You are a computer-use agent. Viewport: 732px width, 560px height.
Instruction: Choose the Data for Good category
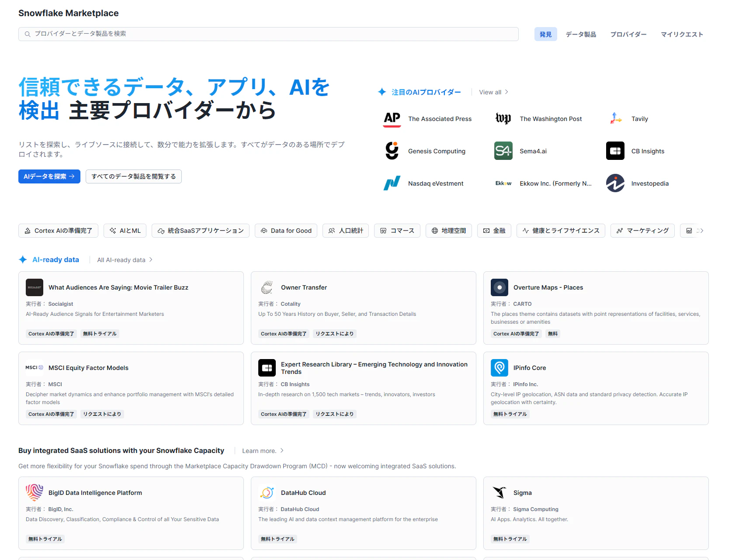[286, 231]
